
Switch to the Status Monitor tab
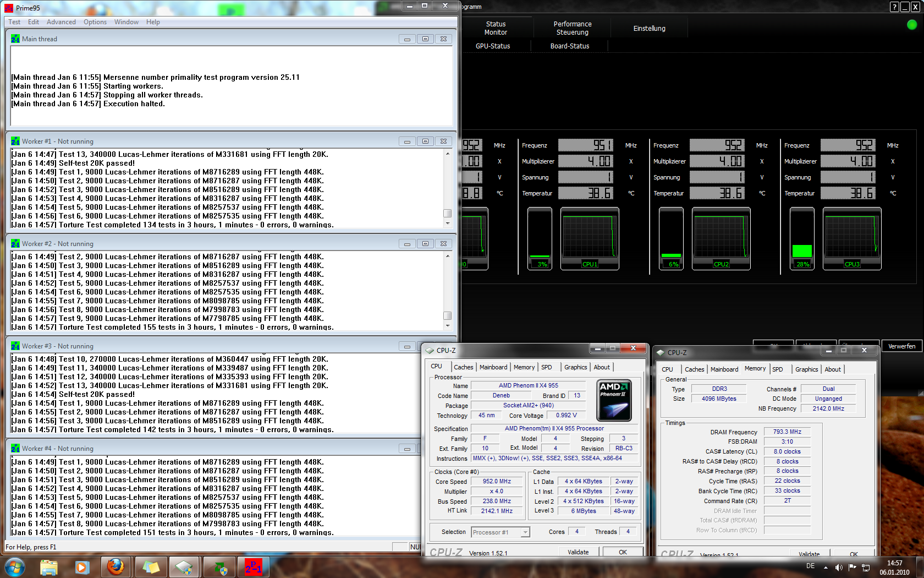[496, 28]
